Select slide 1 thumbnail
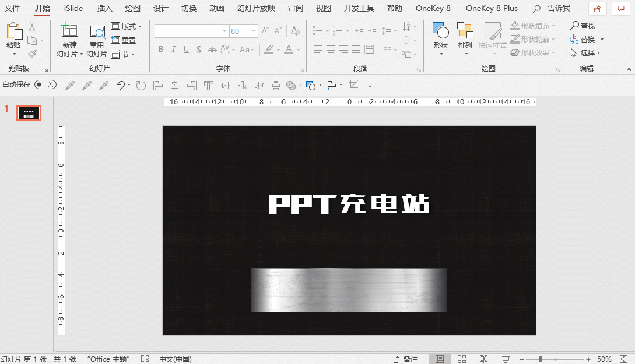 pyautogui.click(x=29, y=113)
